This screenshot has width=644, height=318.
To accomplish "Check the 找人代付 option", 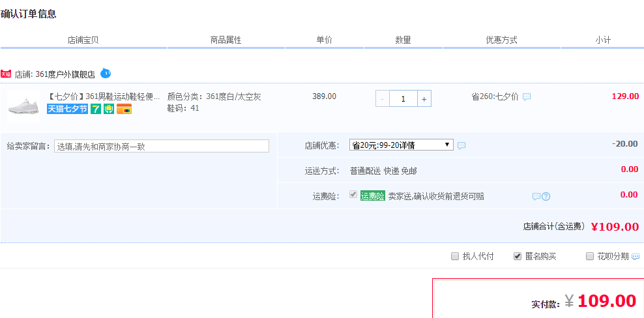I will pyautogui.click(x=455, y=256).
